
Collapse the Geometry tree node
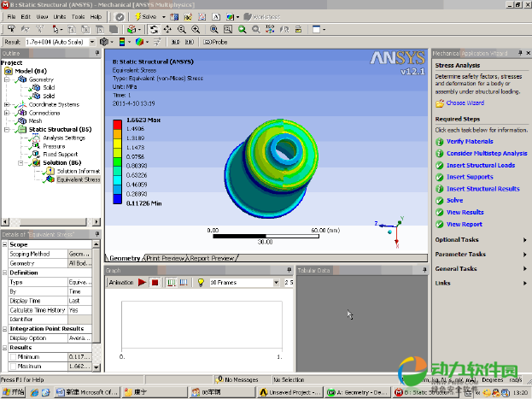tap(7, 79)
